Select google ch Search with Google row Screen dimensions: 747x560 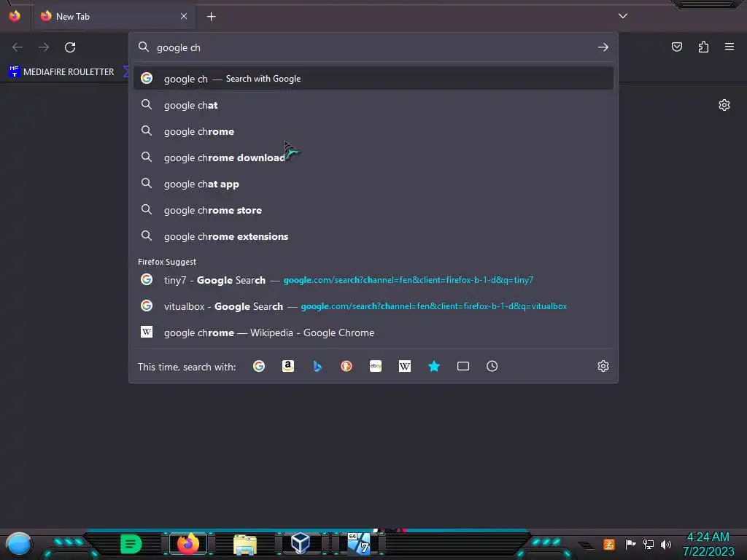pyautogui.click(x=373, y=79)
